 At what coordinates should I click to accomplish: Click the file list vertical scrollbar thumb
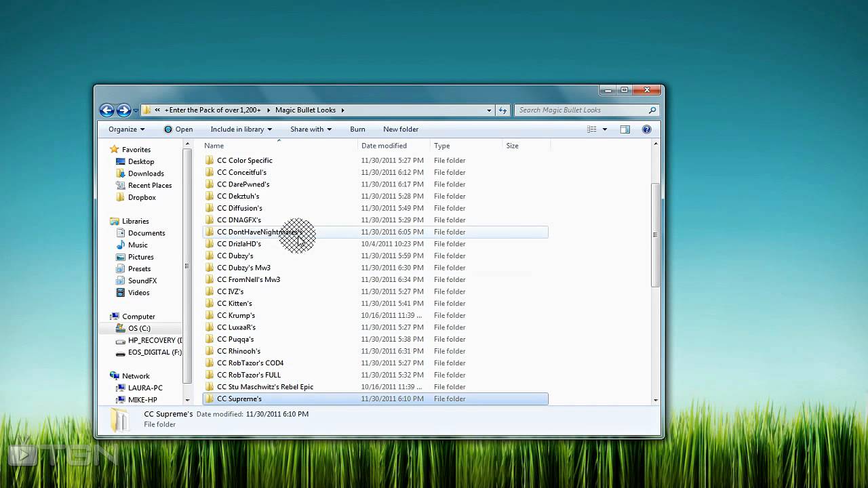[655, 235]
